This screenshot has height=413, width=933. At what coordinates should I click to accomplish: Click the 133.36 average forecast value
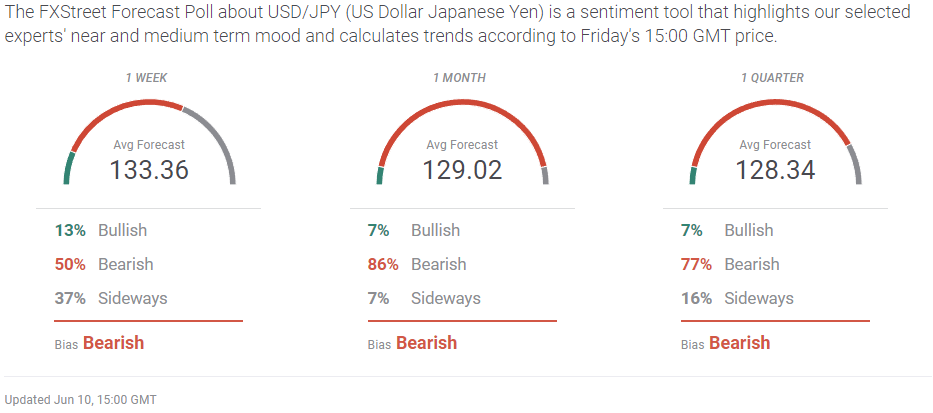[x=149, y=170]
